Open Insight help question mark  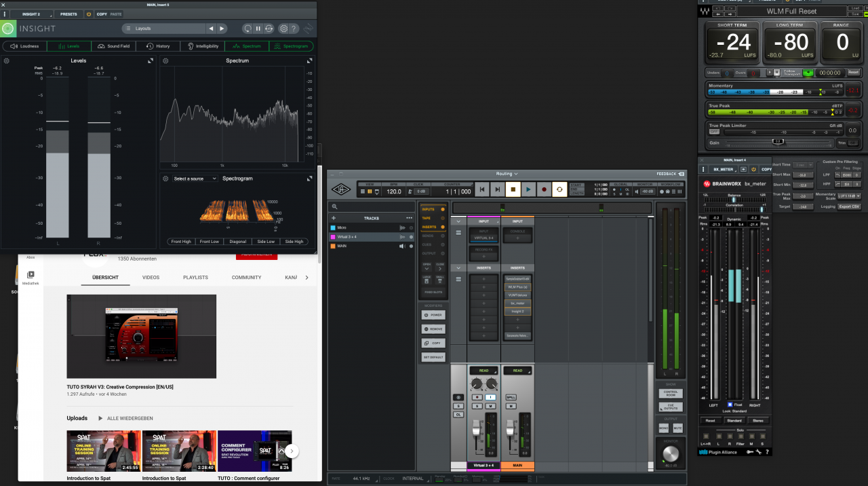[294, 29]
